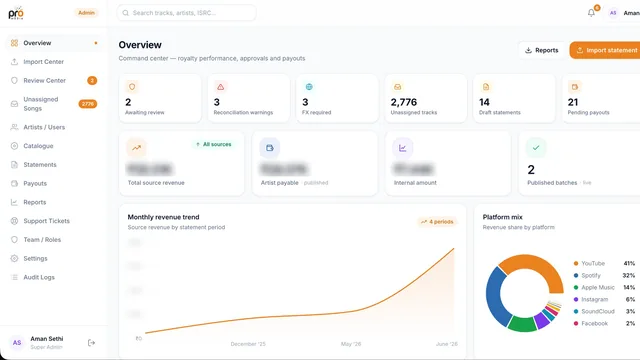Click the 2776 Unassigned Songs badge
This screenshot has width=640, height=360.
[88, 104]
